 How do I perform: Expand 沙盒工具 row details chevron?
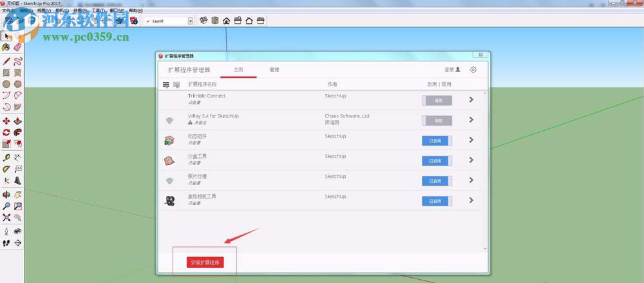coord(471,160)
